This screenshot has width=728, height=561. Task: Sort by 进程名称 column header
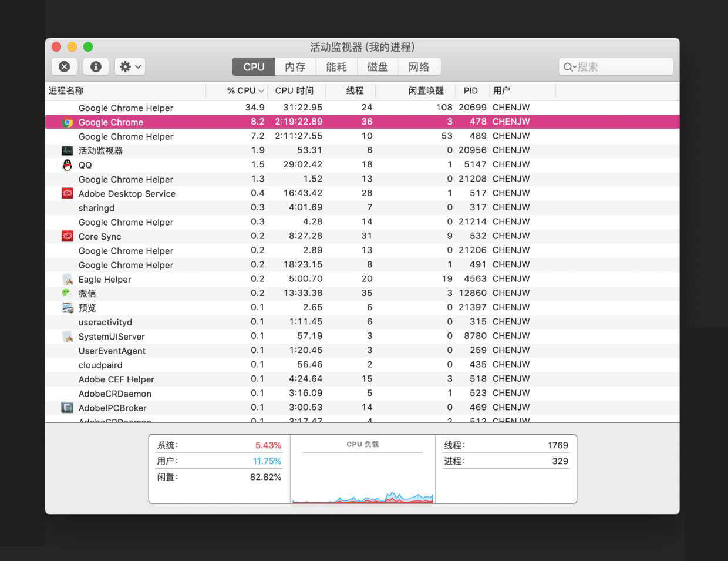coord(126,90)
